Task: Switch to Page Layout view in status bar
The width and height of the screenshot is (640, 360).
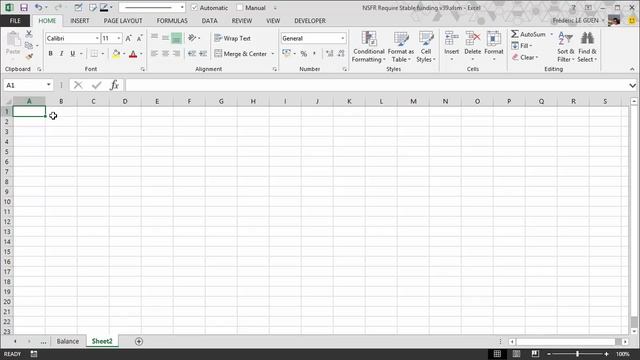Action: [516, 354]
